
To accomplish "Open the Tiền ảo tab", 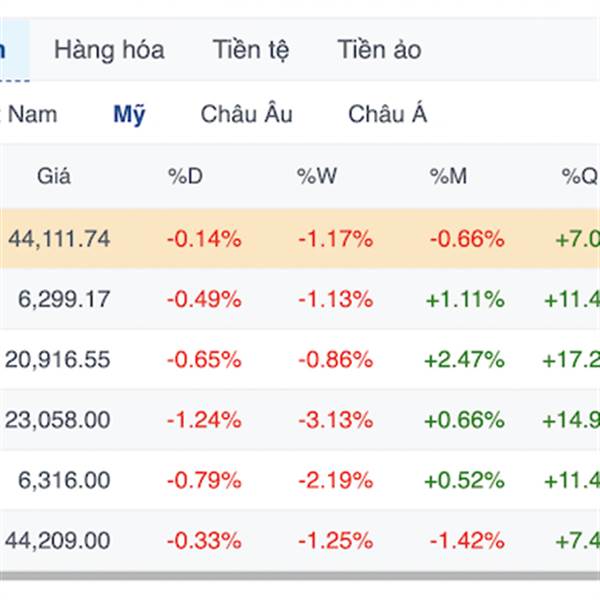I will pos(379,50).
